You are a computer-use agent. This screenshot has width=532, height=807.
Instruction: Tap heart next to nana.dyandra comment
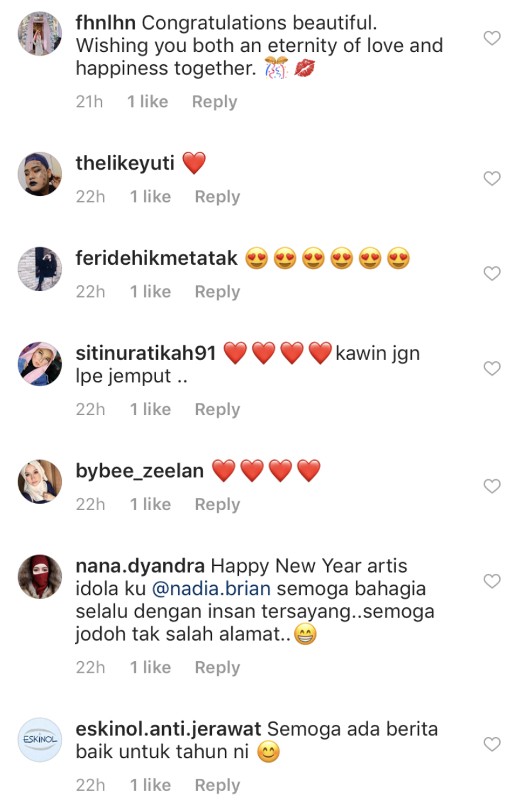click(x=492, y=581)
